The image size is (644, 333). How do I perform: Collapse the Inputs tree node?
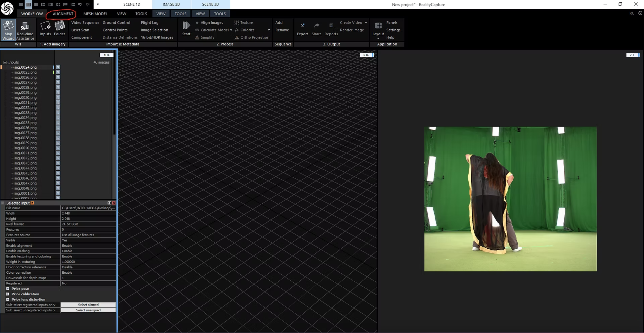point(5,62)
